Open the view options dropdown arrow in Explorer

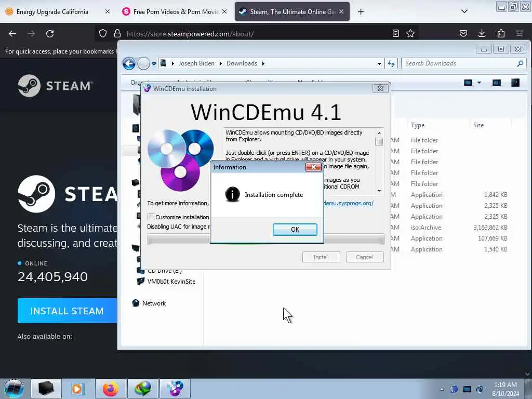[479, 83]
